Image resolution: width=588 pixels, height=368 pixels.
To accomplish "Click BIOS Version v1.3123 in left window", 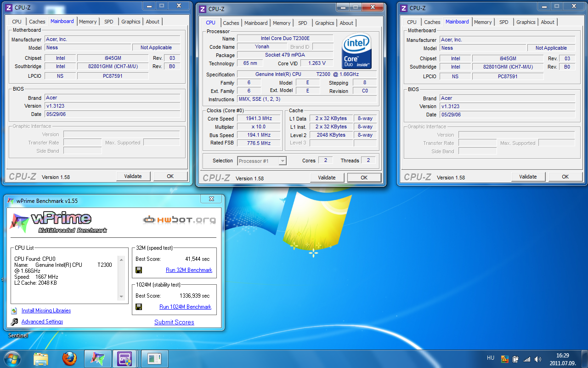I will click(112, 106).
